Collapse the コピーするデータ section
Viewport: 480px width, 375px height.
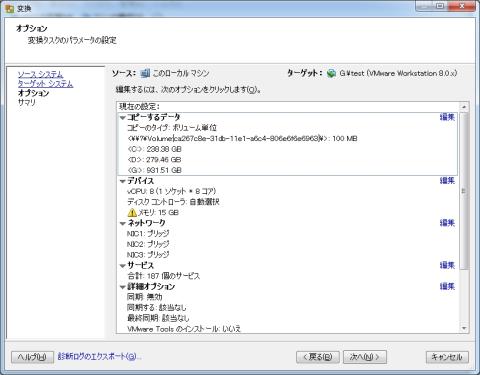point(123,118)
